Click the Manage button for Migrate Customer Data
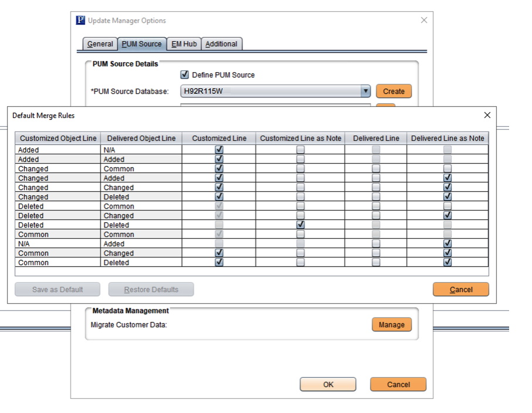 [x=391, y=325]
